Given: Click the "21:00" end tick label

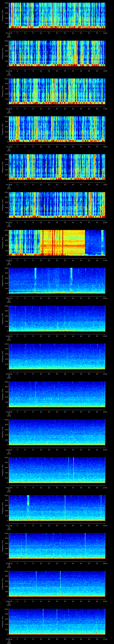Looking at the screenshot, I should tap(105, 260).
